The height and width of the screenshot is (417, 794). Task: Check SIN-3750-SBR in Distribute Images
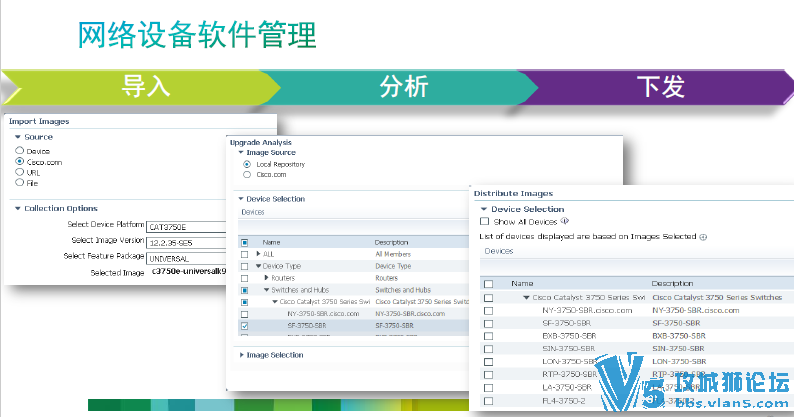[x=488, y=349]
